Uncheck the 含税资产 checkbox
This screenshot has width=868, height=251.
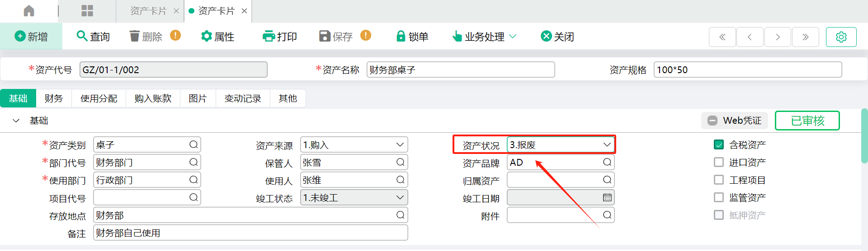[x=719, y=144]
